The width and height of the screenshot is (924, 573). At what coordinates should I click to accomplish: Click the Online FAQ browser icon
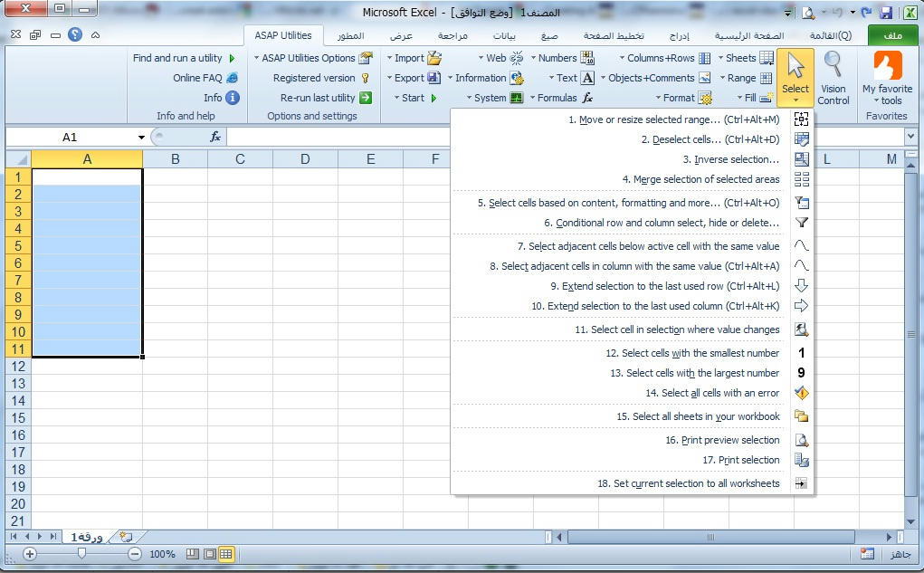click(233, 78)
